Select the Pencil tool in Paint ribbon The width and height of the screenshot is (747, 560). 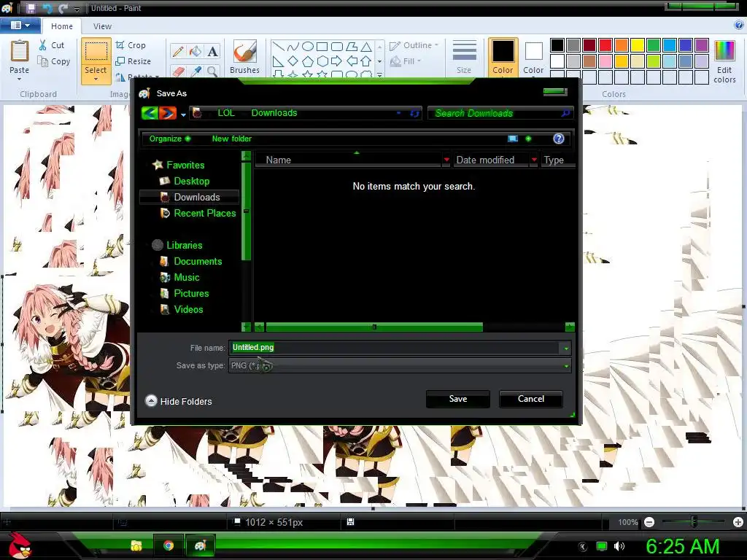pyautogui.click(x=178, y=52)
